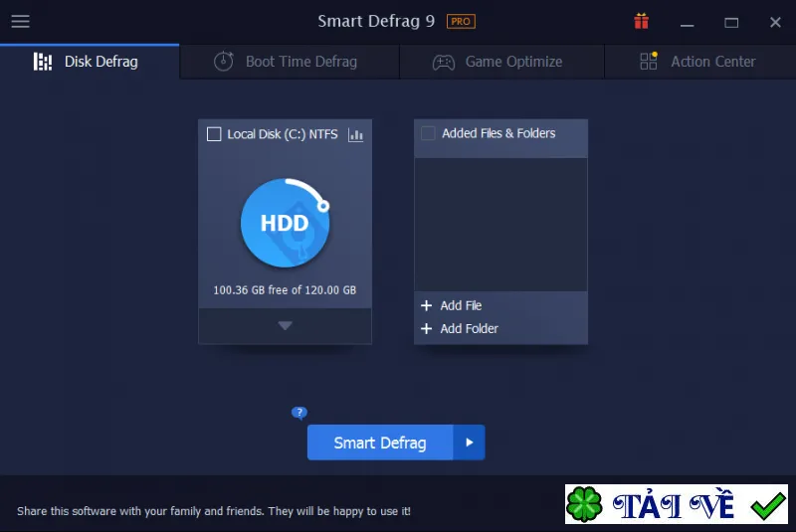The width and height of the screenshot is (796, 532).
Task: Click the 100.36 GB free of 120.00 GB text
Action: [x=285, y=290]
